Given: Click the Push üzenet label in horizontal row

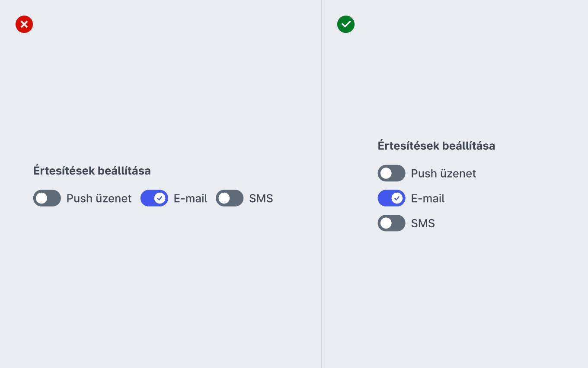Looking at the screenshot, I should point(99,198).
